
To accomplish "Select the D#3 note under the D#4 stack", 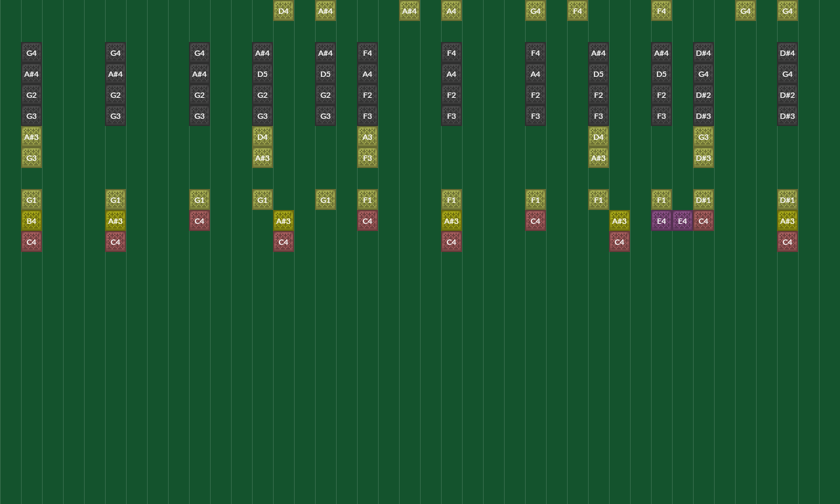I will point(703,157).
